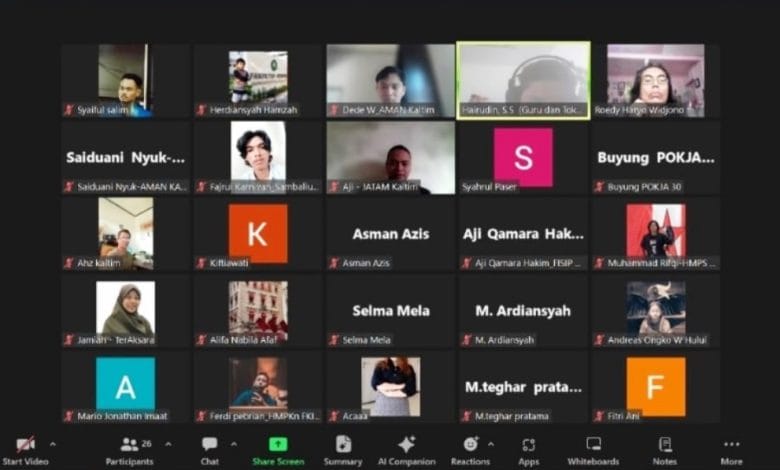Expand chat options arrow beside Chat
780x470 pixels.
tap(234, 444)
